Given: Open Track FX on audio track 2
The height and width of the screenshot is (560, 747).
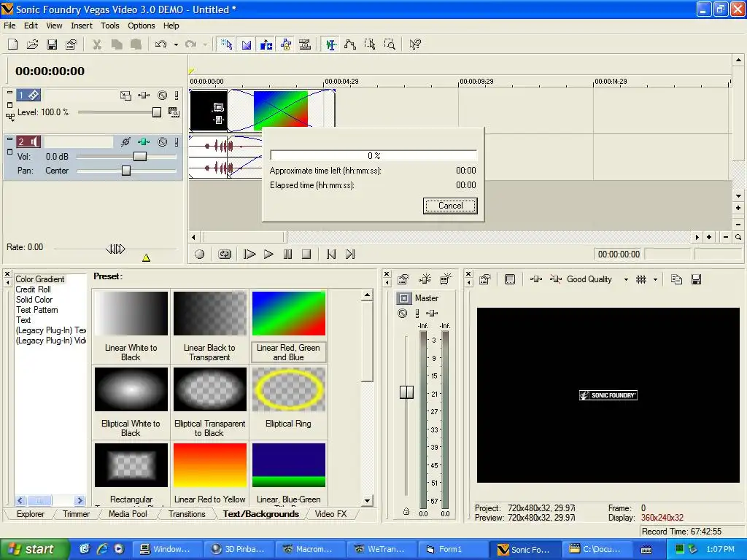Looking at the screenshot, I should (x=144, y=142).
